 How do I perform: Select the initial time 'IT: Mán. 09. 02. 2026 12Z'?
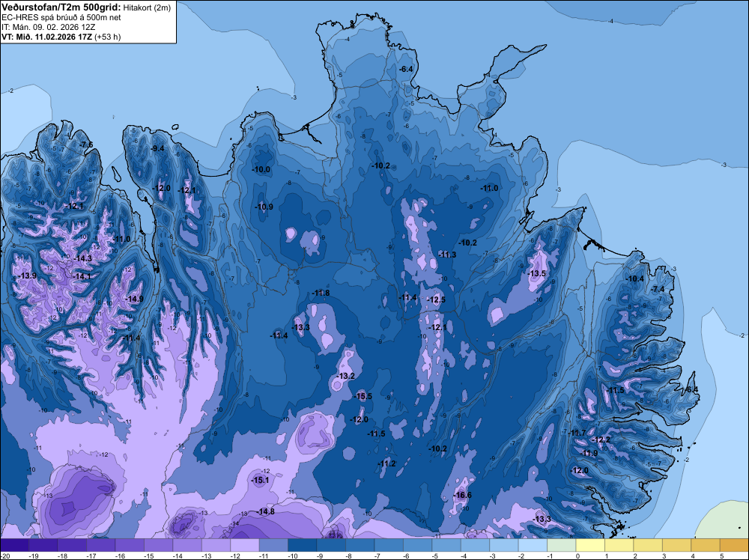click(48, 27)
